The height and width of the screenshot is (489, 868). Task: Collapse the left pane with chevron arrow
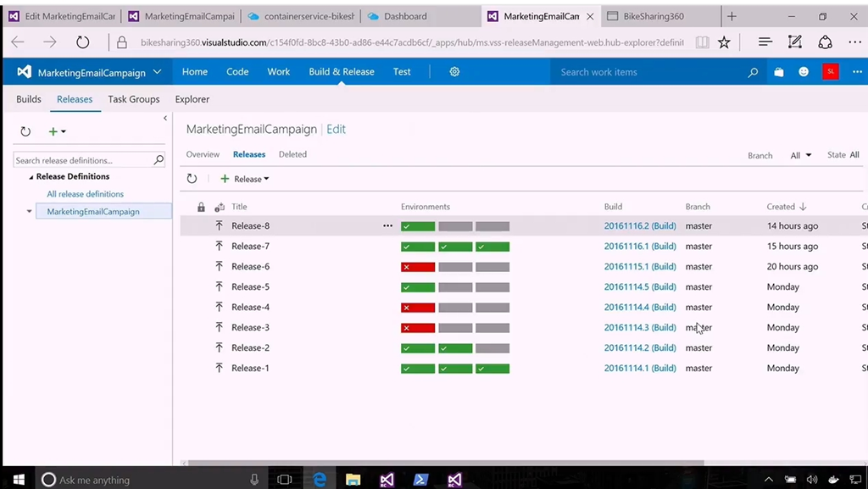[165, 119]
